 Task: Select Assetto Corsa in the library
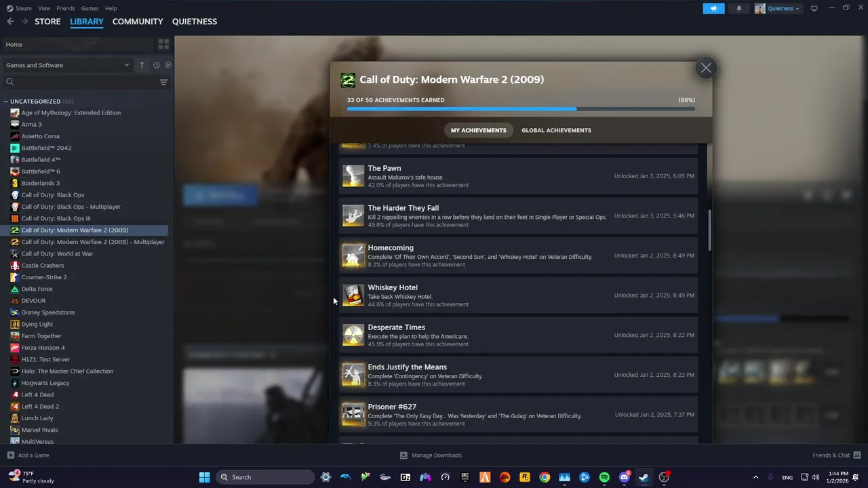click(40, 136)
